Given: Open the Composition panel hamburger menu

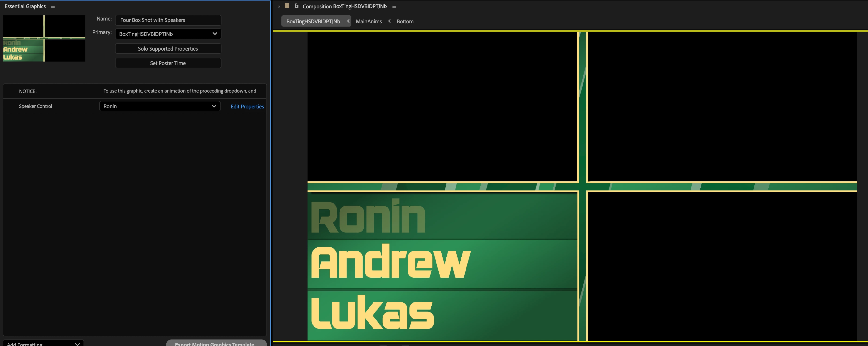Looking at the screenshot, I should tap(394, 6).
